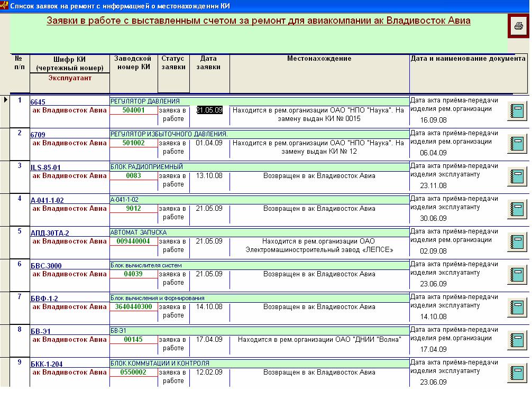Click serial number field 501002
This screenshot has width=532, height=401.
tap(133, 143)
